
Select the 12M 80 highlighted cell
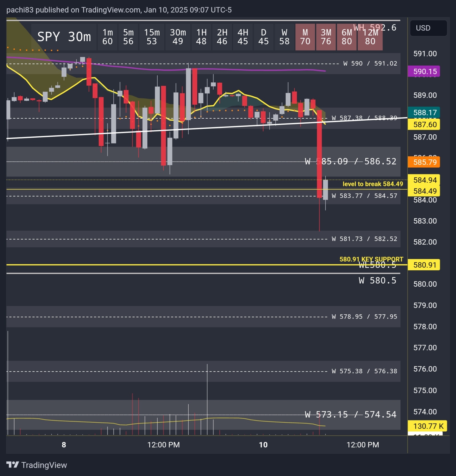(x=370, y=37)
